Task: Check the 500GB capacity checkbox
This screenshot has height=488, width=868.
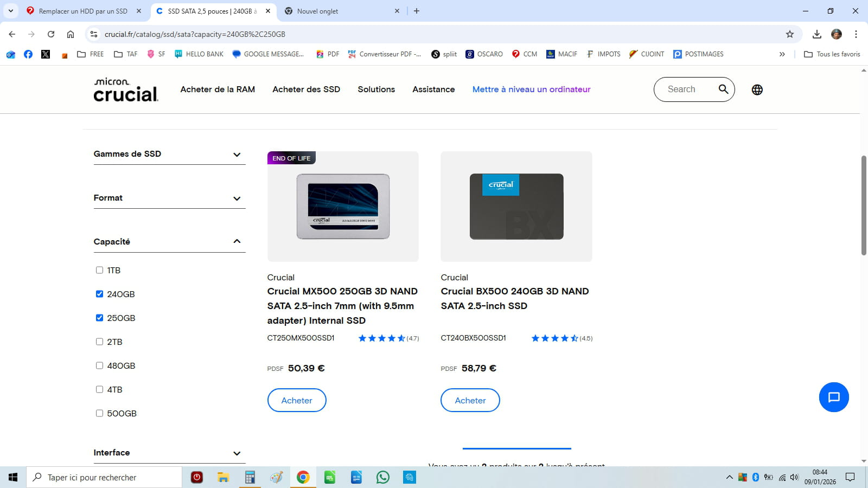Action: click(99, 413)
